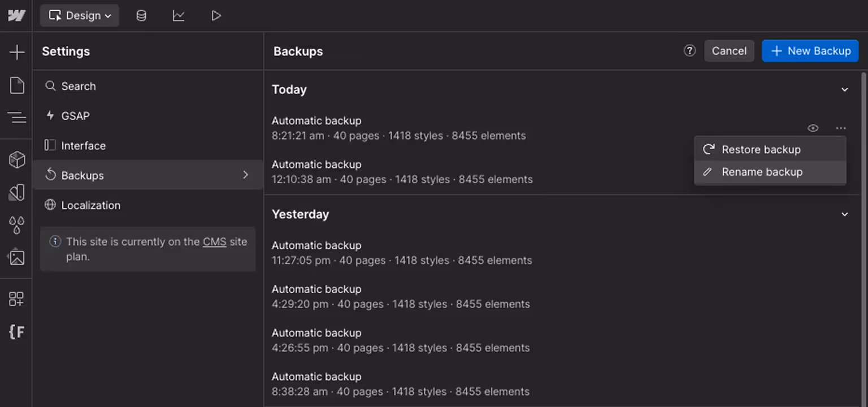
Task: Select Restore backup from the menu
Action: point(761,149)
